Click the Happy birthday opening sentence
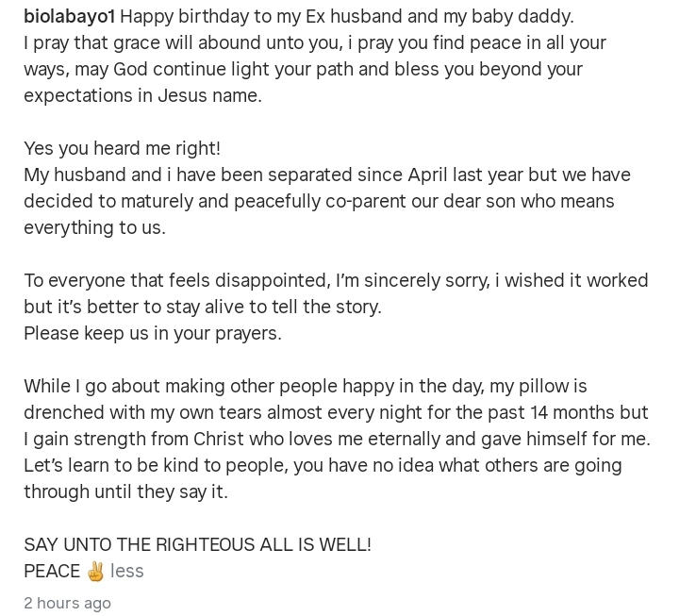Screen dimensions: 679x616 pos(346,16)
